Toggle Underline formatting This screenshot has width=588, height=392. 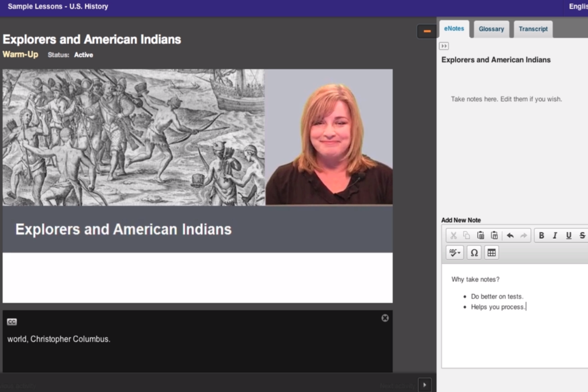click(569, 235)
